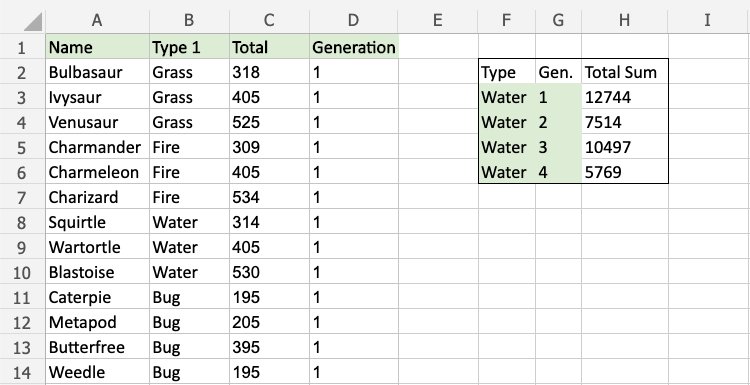
Task: Select the cell containing Butterfree
Action: pos(97,347)
